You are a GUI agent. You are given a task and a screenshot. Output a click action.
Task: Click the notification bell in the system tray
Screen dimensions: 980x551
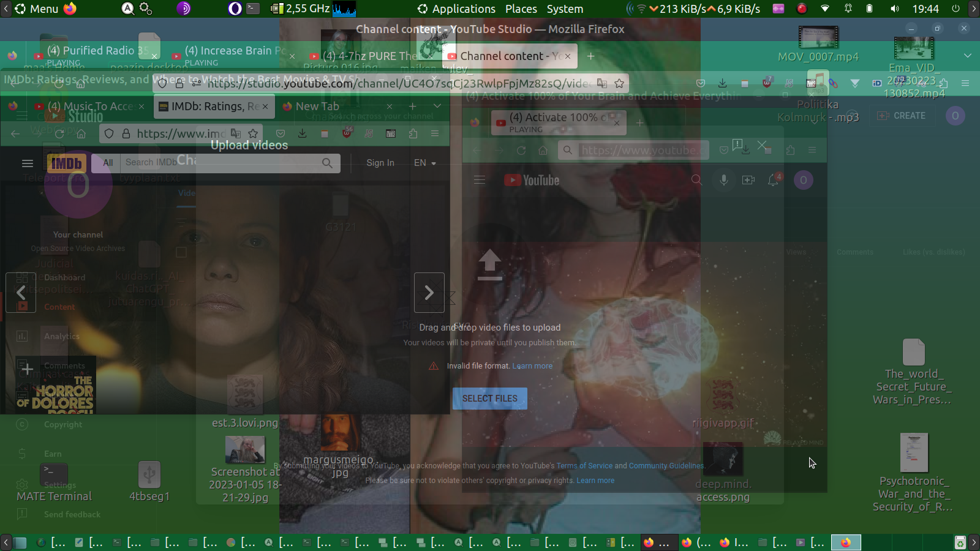pyautogui.click(x=848, y=9)
